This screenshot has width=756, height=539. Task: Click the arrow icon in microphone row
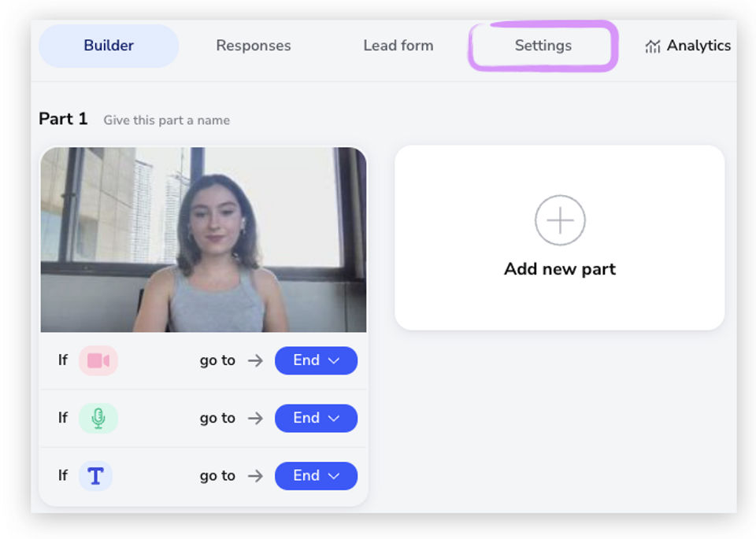tap(255, 418)
